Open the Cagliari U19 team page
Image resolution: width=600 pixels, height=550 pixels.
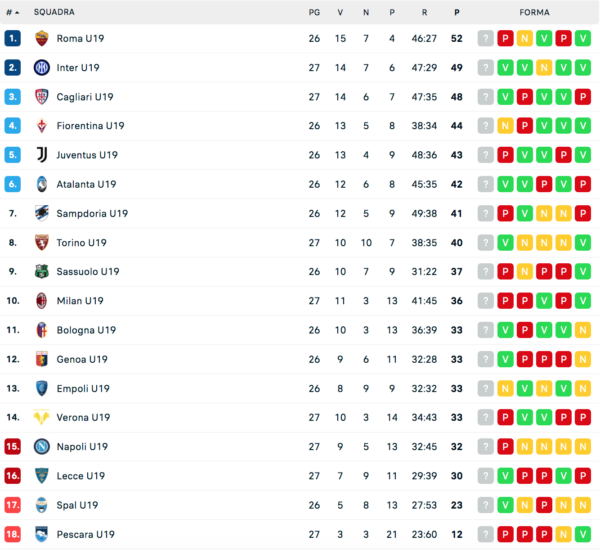pos(85,97)
